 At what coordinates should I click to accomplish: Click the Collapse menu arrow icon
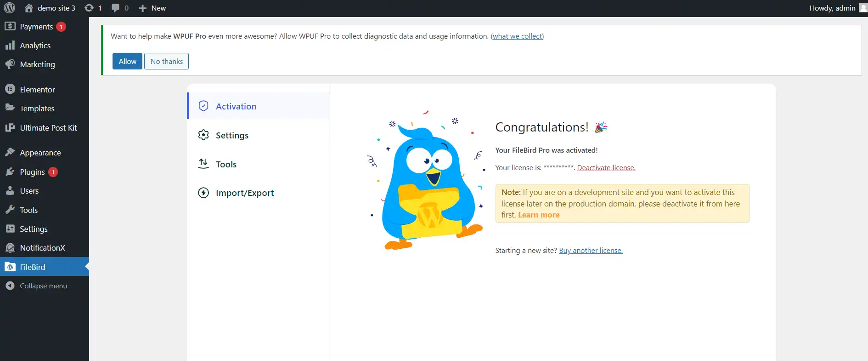(x=10, y=286)
